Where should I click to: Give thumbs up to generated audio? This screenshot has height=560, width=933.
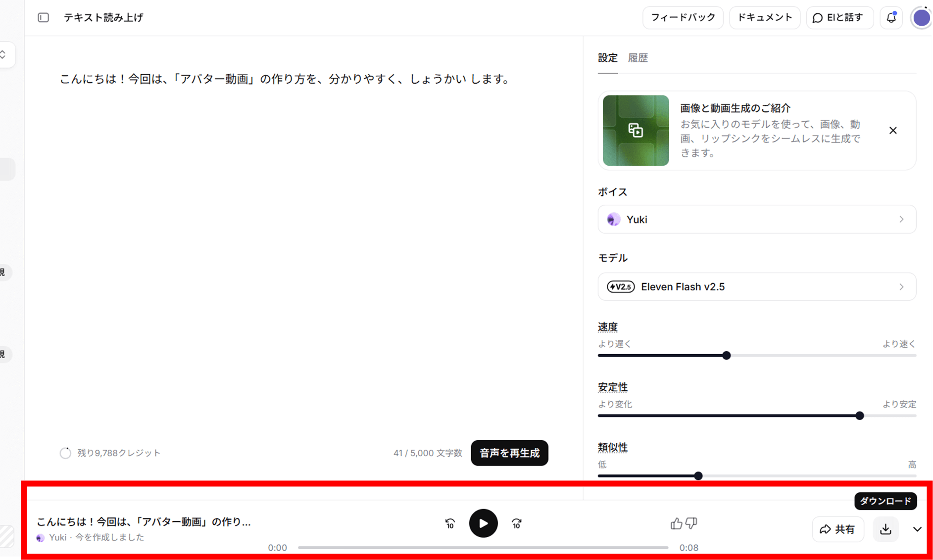point(676,523)
